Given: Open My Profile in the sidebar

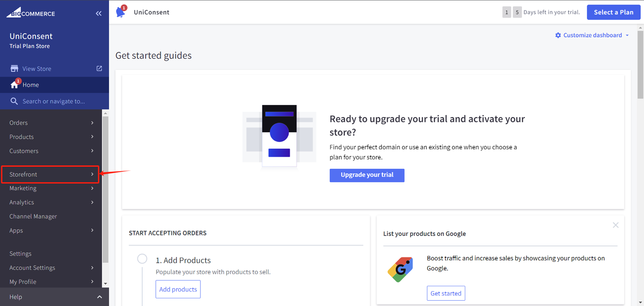Looking at the screenshot, I should pyautogui.click(x=51, y=282).
